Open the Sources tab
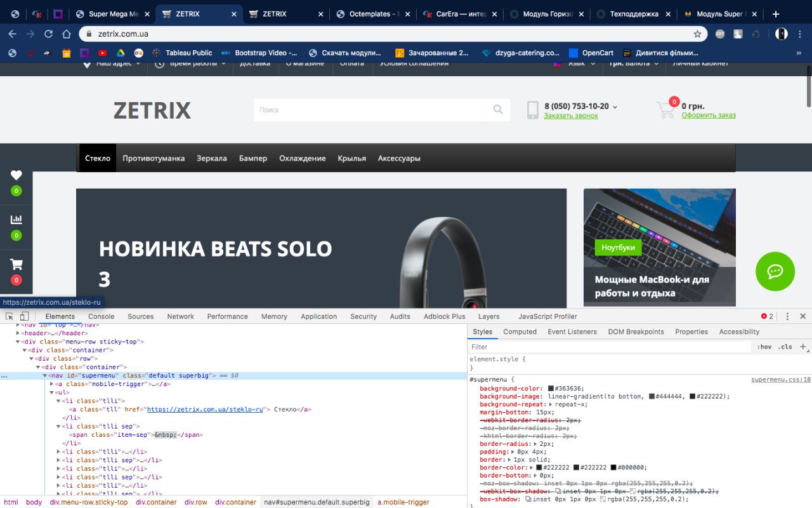812x508 pixels. coord(141,316)
